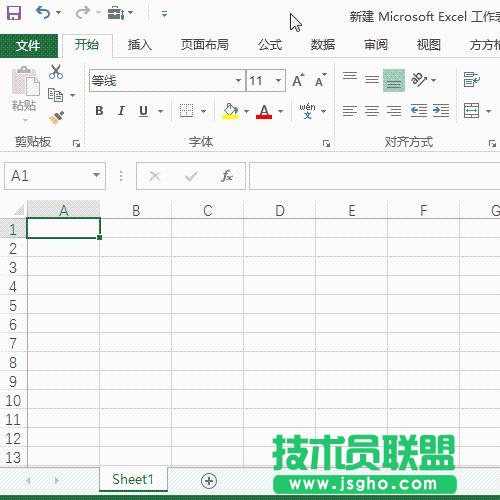Expand the font name 等线 dropdown
The height and width of the screenshot is (500, 500).
pyautogui.click(x=238, y=80)
